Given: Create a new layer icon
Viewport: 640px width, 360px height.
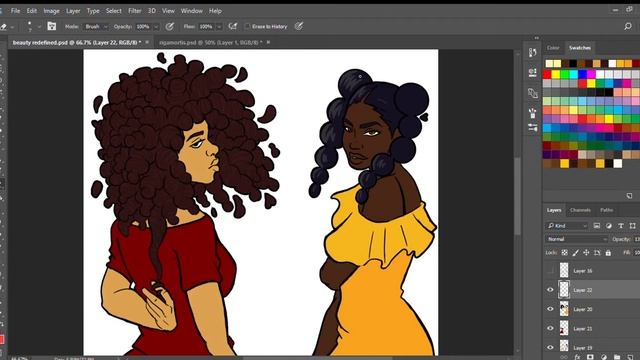Looking at the screenshot, I should [630, 357].
